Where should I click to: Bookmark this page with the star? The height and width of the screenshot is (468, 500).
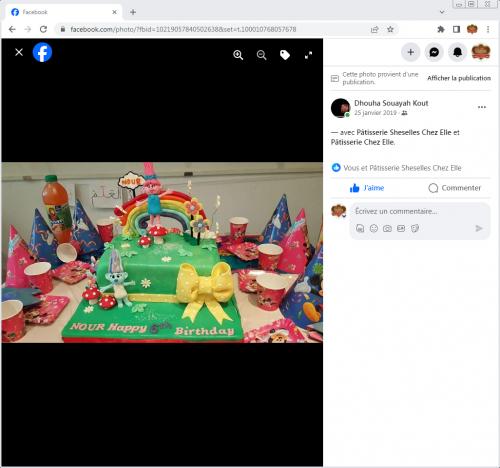[390, 29]
